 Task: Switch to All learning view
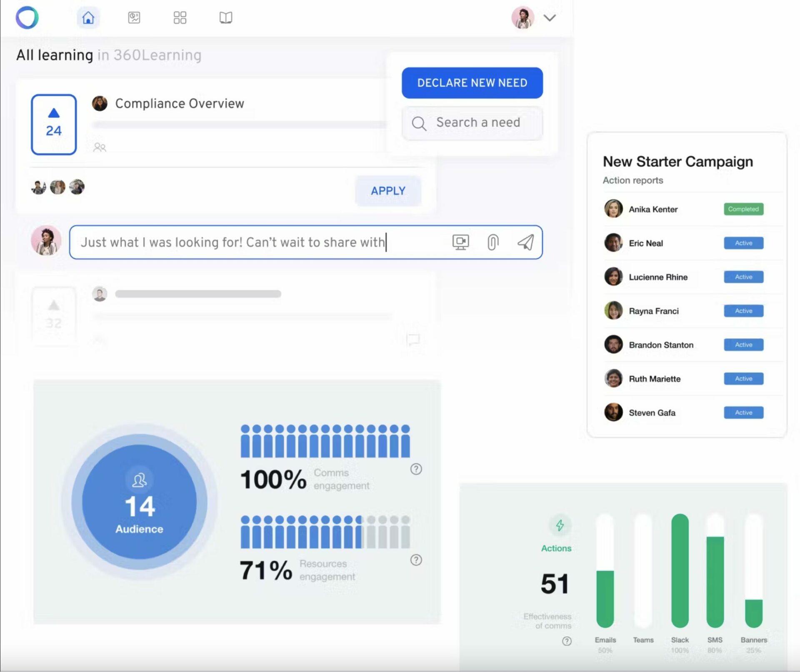[x=54, y=54]
